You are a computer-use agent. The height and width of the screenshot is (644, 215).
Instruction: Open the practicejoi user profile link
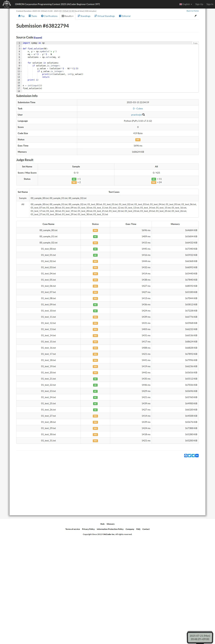[136, 115]
